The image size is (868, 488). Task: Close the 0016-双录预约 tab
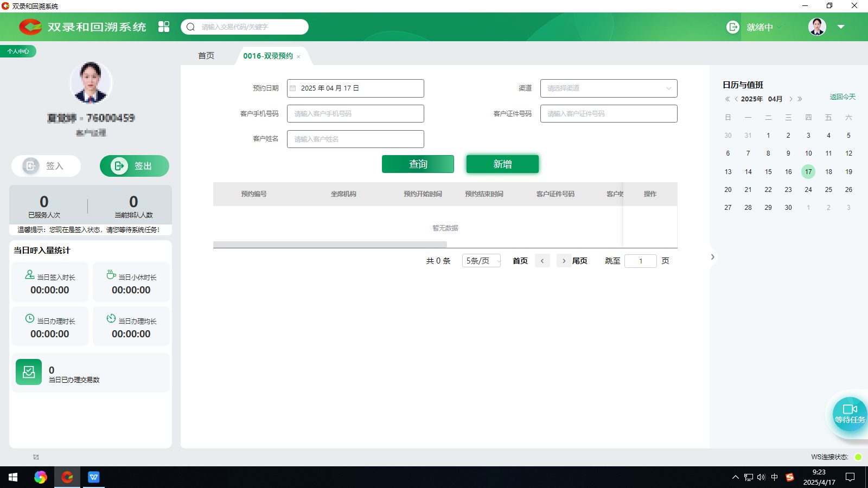(x=298, y=57)
